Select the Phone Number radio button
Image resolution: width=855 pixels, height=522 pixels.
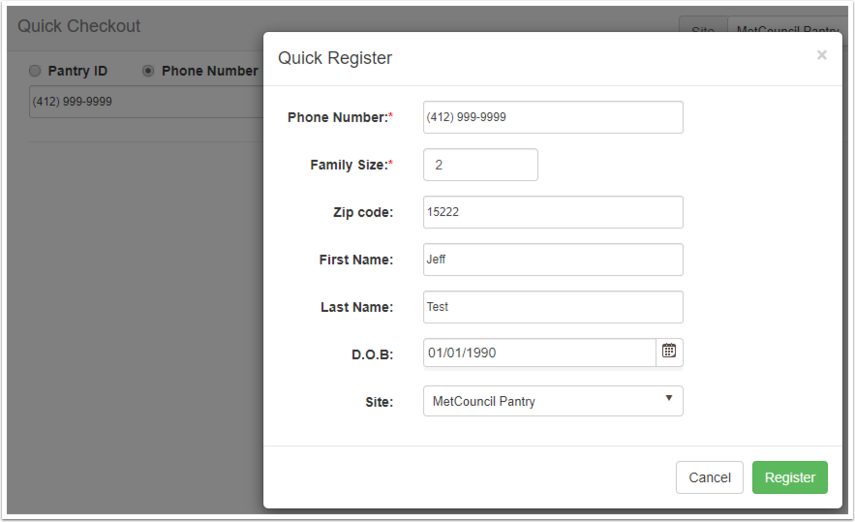tap(148, 71)
